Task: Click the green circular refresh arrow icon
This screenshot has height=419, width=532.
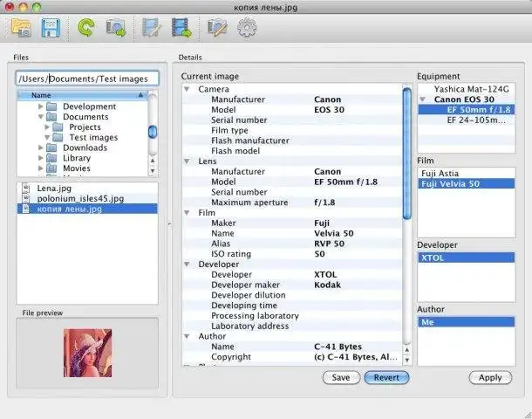Action: click(86, 28)
